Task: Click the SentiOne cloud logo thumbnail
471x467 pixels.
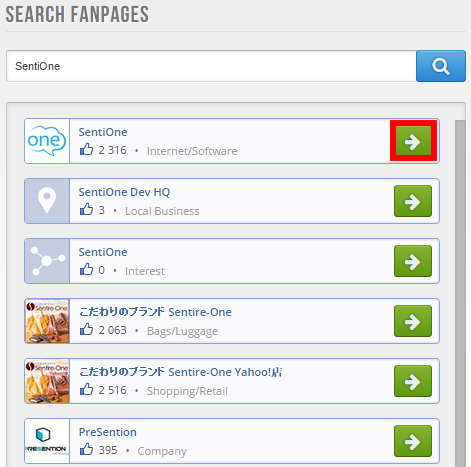Action: tap(47, 141)
